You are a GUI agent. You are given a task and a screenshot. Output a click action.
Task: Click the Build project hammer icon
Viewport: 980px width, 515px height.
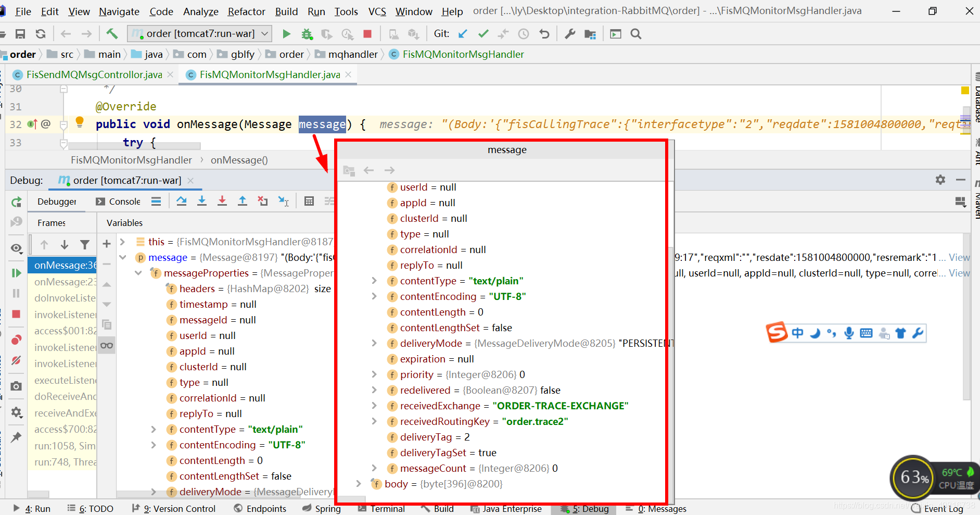112,34
